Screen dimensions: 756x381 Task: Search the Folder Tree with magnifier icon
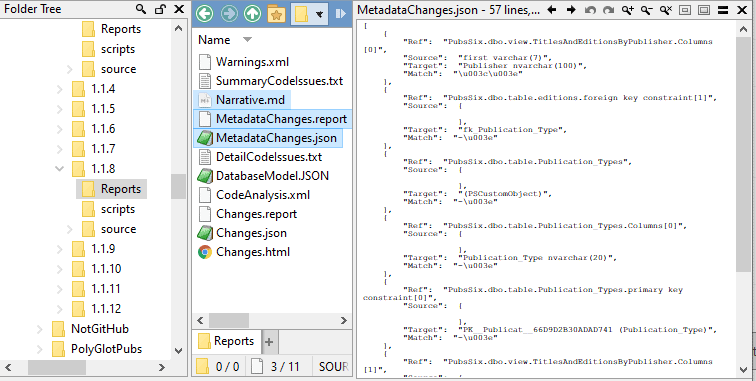tap(141, 9)
